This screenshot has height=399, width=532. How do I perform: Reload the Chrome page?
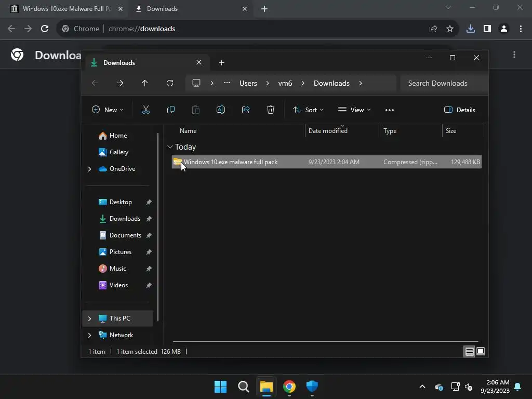[45, 29]
